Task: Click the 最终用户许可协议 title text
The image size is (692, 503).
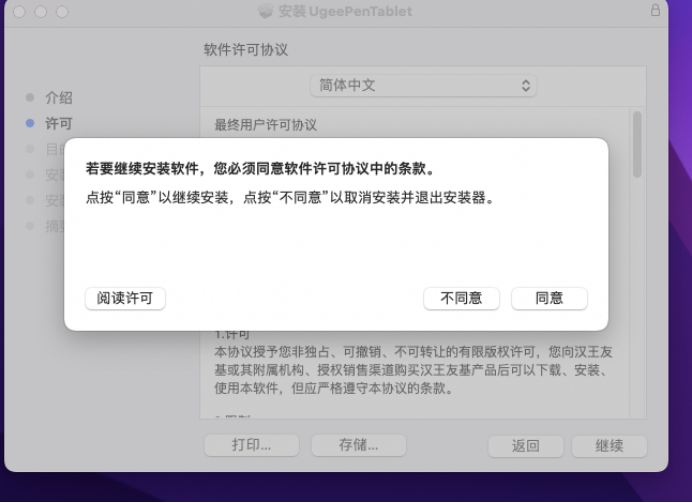Action: pyautogui.click(x=265, y=125)
